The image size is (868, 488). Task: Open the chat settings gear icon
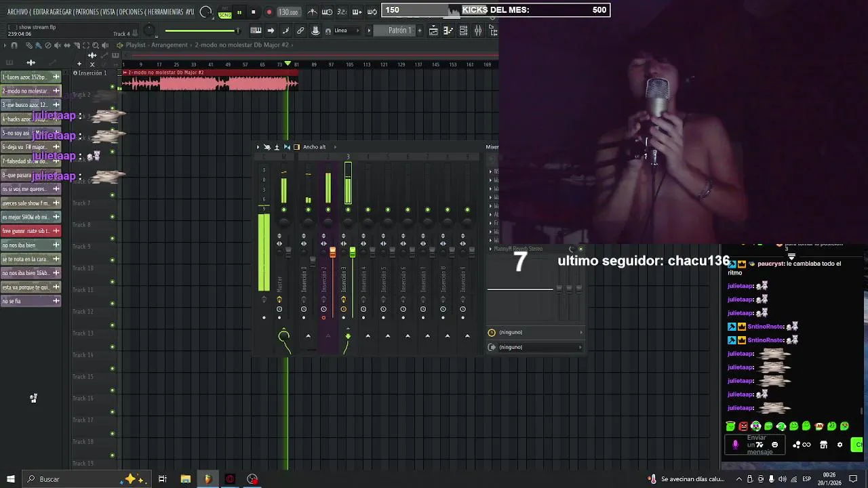click(x=840, y=445)
